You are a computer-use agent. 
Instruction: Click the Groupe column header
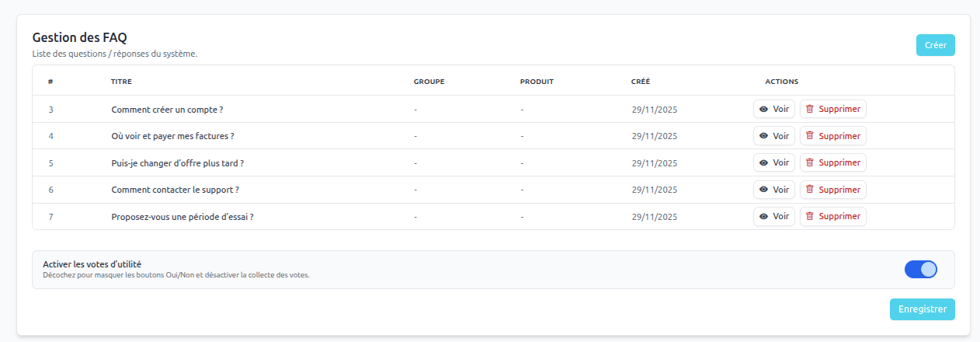(429, 82)
